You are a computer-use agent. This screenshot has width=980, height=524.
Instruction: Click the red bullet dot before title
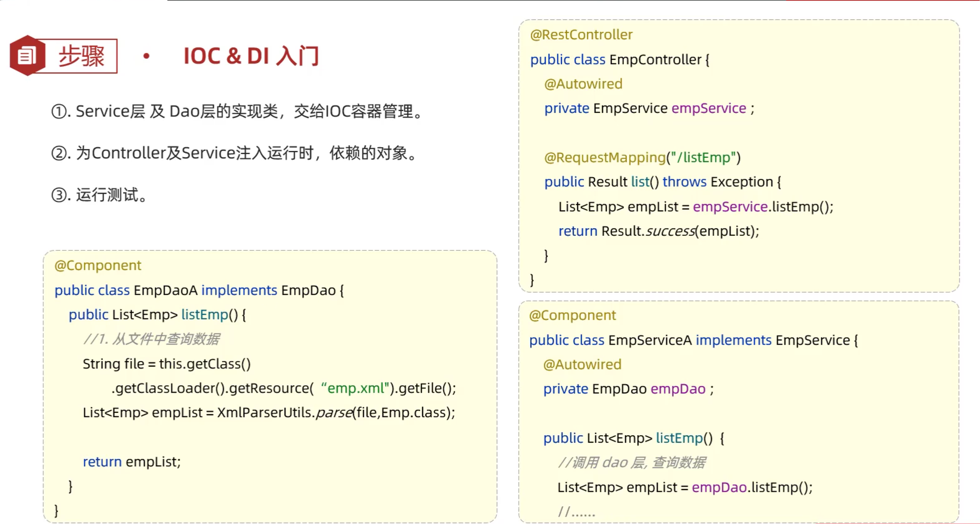click(147, 57)
